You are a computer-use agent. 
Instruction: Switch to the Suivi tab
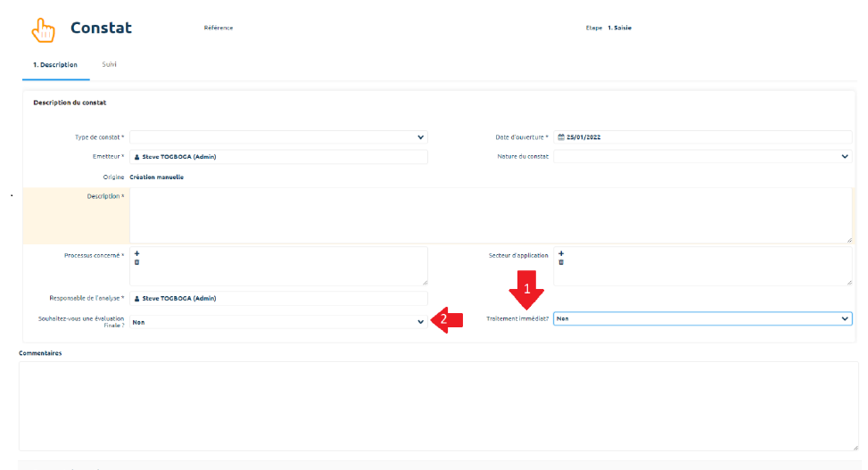109,65
